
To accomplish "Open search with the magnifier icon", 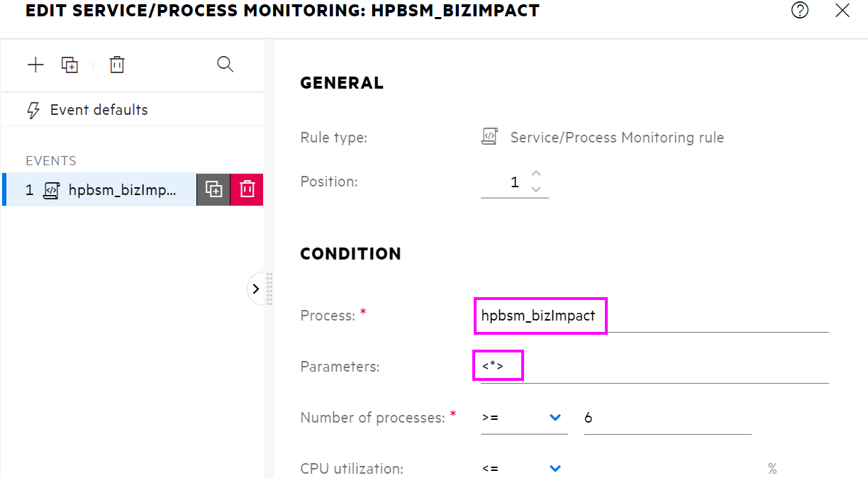I will (x=226, y=65).
